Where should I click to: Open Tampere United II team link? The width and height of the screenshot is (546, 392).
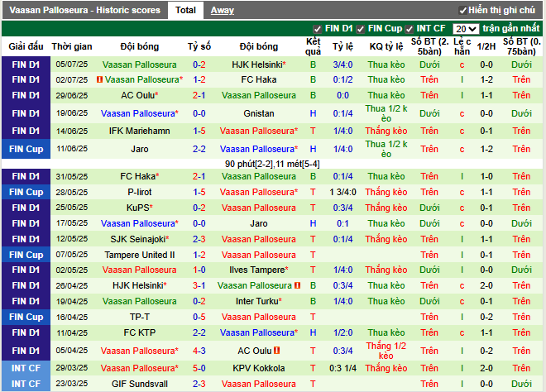(140, 255)
